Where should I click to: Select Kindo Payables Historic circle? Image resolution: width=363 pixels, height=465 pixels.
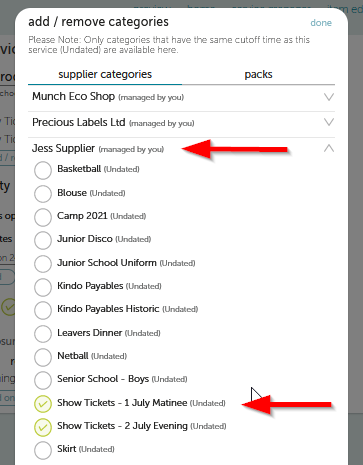coord(43,310)
